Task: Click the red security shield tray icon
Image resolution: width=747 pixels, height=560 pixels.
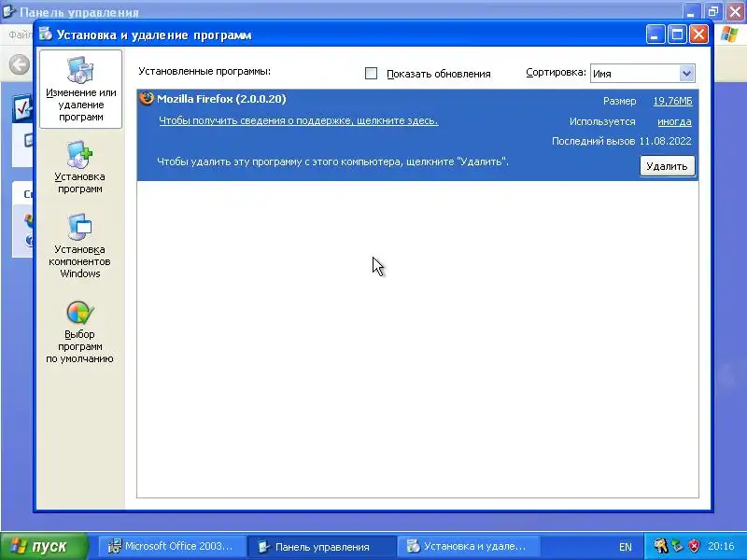Action: coord(695,546)
